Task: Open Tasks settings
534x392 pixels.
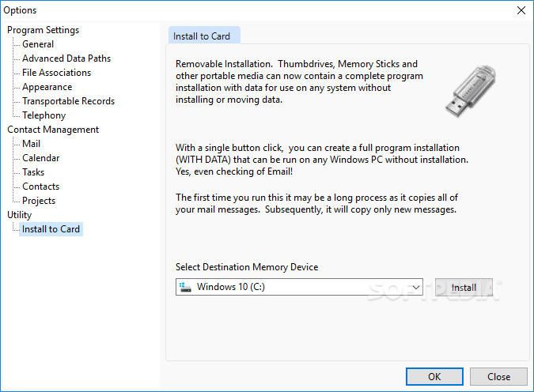Action: (33, 172)
